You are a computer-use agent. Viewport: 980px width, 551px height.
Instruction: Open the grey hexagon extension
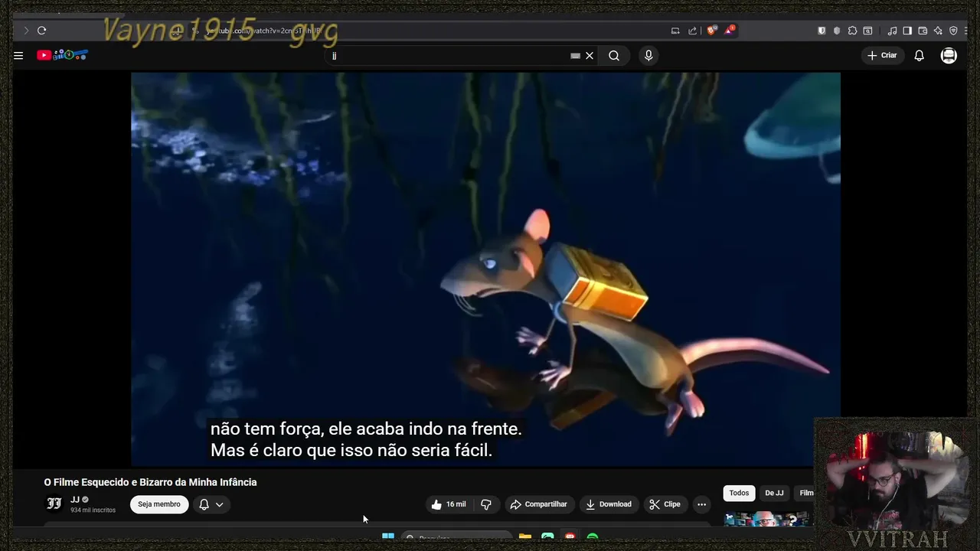coord(837,31)
